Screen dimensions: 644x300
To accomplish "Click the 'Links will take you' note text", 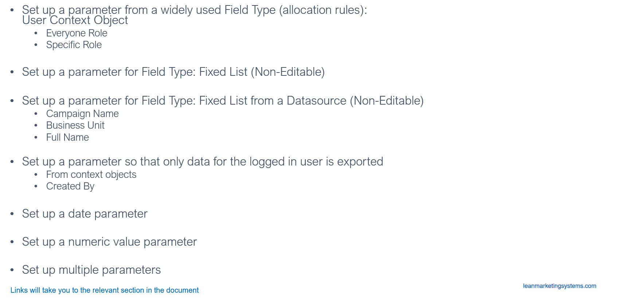I will (105, 290).
